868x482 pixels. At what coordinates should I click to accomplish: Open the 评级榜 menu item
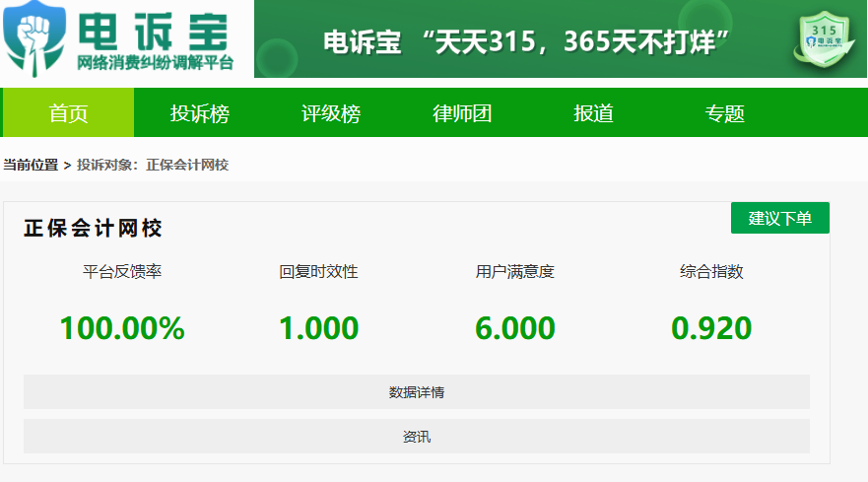330,112
